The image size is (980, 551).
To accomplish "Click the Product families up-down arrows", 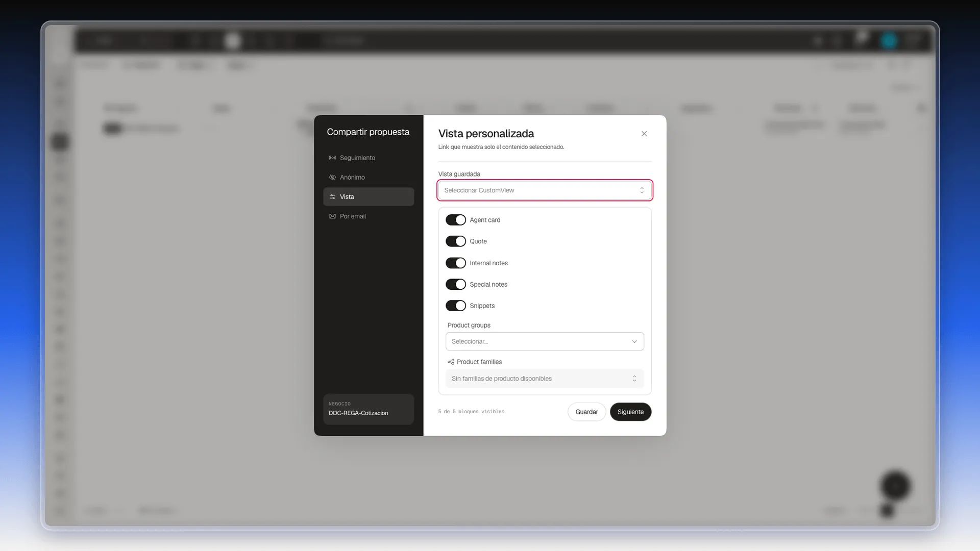I will pyautogui.click(x=634, y=379).
